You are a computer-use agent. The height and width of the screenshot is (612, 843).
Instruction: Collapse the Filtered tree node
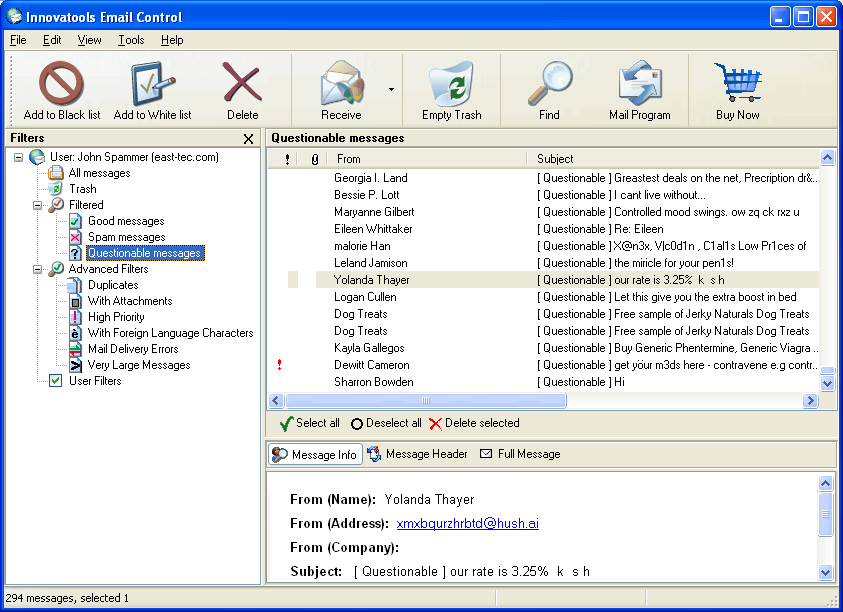coord(38,205)
